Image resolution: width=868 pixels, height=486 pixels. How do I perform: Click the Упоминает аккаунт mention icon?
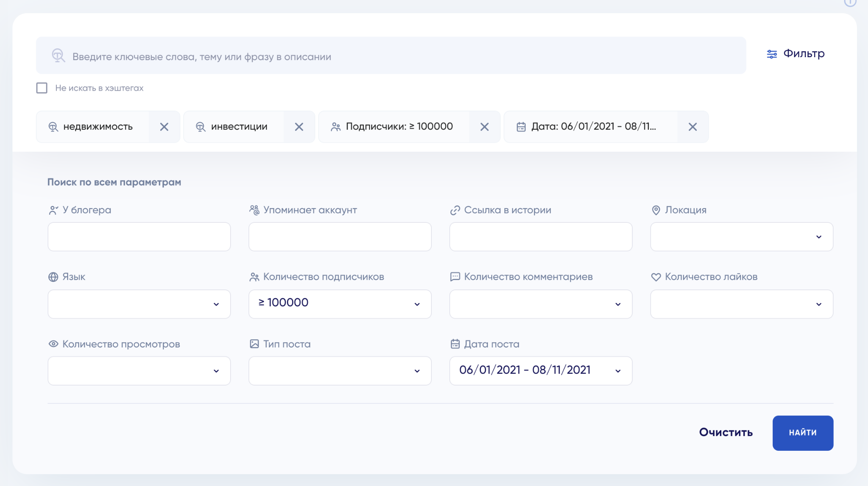tap(254, 210)
